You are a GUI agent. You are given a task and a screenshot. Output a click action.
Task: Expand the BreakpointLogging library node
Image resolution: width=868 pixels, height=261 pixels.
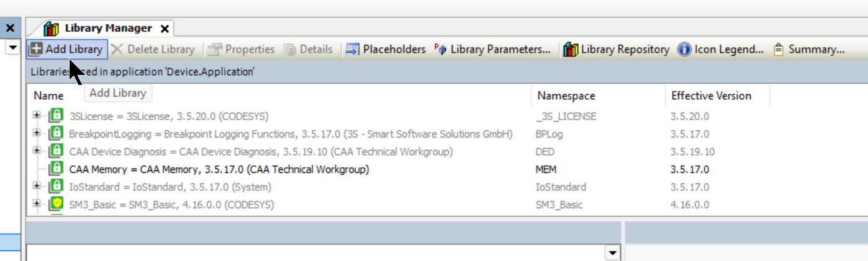[37, 133]
